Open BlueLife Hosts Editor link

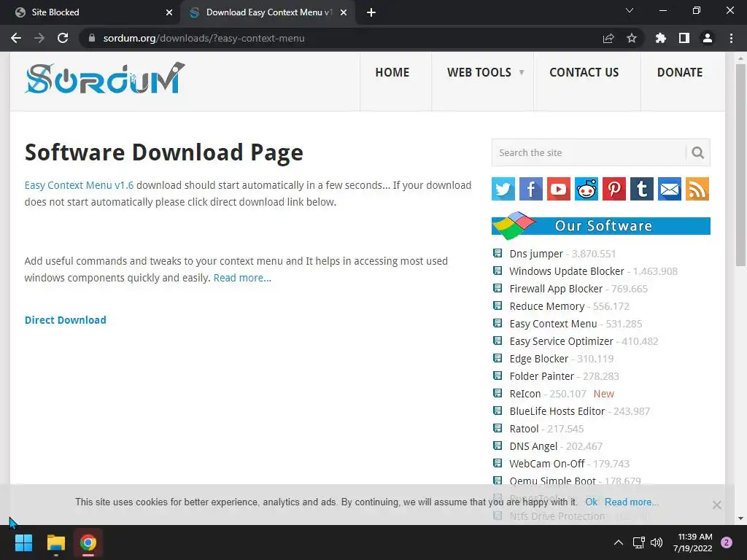[x=557, y=411]
